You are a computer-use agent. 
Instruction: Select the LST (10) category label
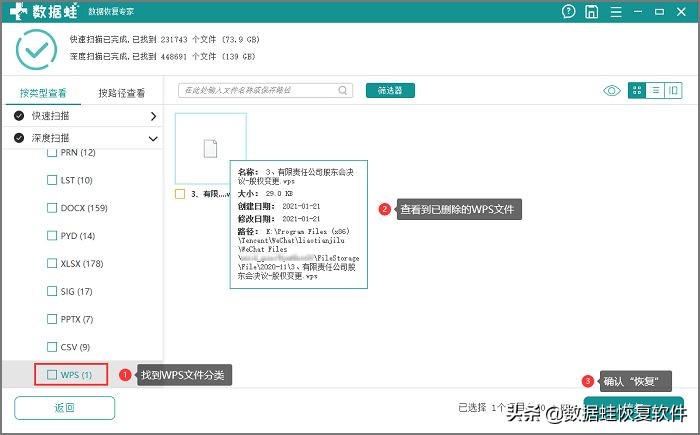click(76, 180)
